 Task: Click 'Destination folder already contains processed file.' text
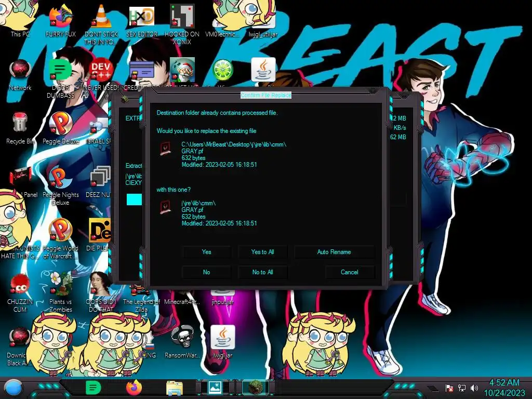click(217, 113)
